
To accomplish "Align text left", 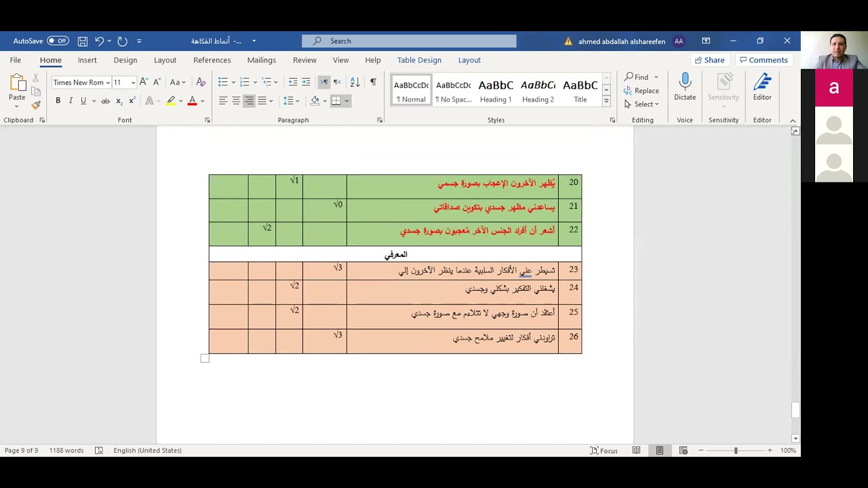I will (x=223, y=101).
